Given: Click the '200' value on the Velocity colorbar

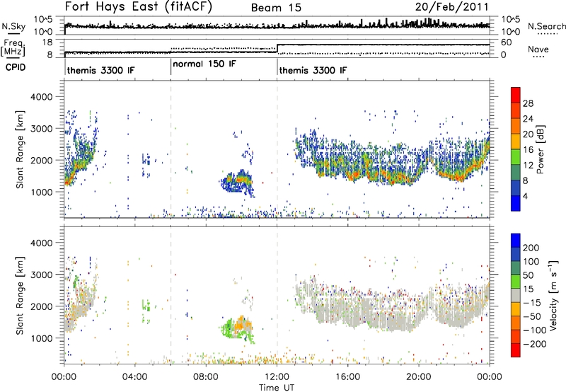Looking at the screenshot, I should tap(531, 248).
